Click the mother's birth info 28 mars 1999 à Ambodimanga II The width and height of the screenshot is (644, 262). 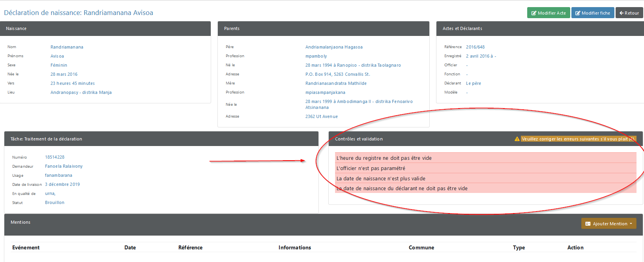click(x=359, y=104)
